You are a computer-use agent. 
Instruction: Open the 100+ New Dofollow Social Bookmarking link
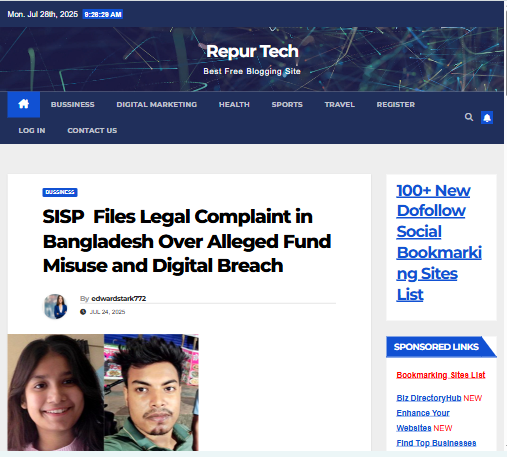[439, 242]
